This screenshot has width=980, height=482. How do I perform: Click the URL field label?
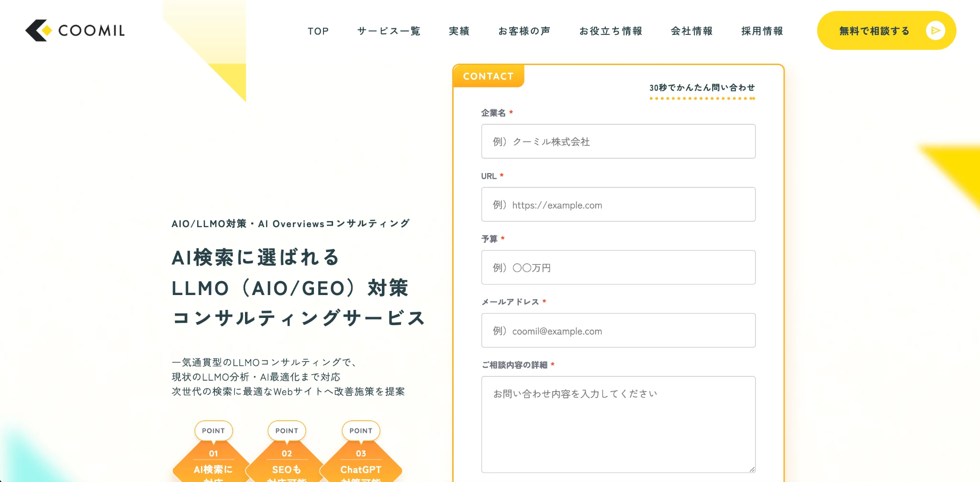click(489, 176)
